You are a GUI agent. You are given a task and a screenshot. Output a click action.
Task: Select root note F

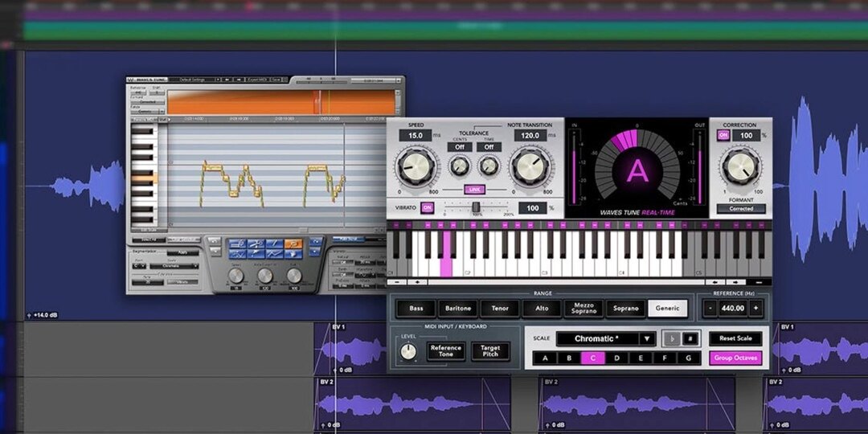tap(665, 358)
